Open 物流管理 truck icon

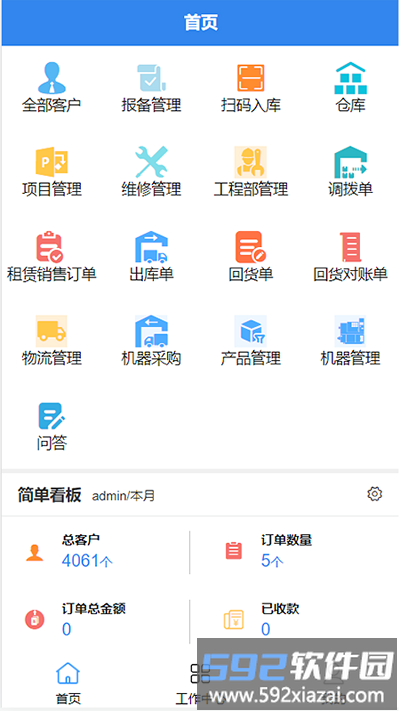pos(52,331)
